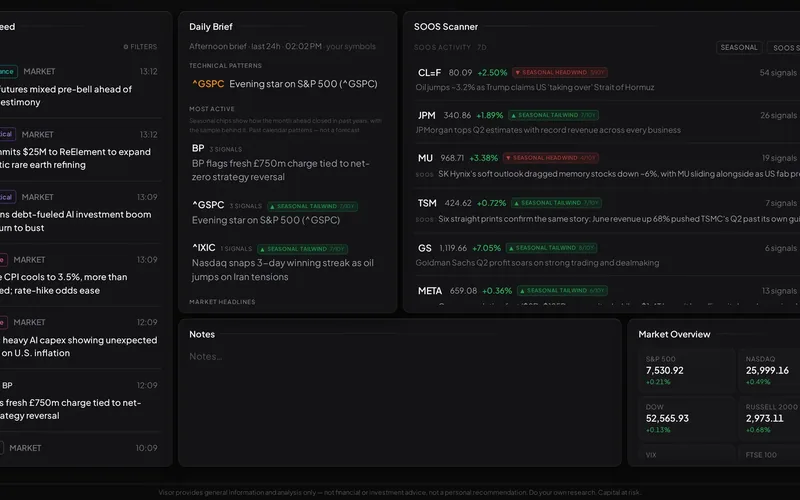This screenshot has height=500, width=800.
Task: View the 54 signals count for CL=F
Action: [x=778, y=72]
